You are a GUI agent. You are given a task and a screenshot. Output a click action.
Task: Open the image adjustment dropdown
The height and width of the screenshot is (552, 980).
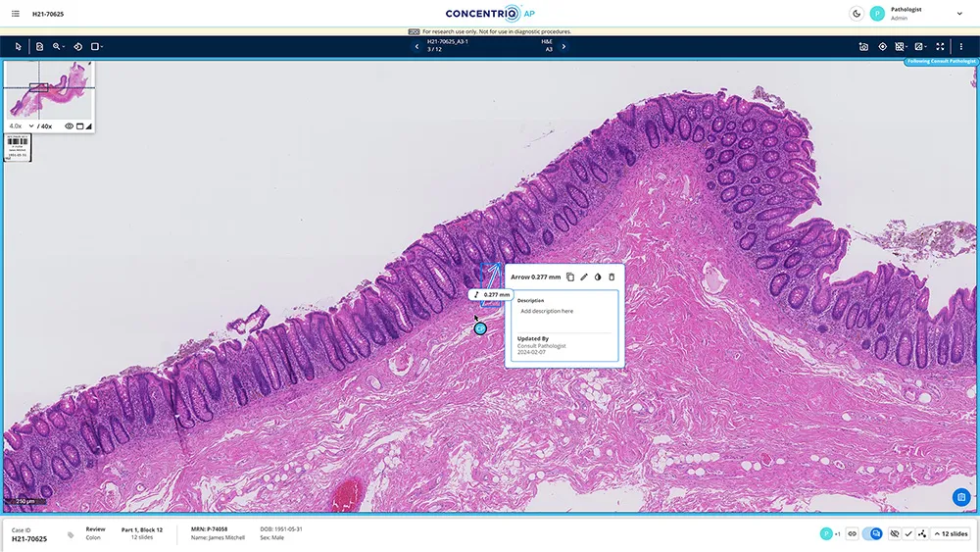[x=920, y=46]
